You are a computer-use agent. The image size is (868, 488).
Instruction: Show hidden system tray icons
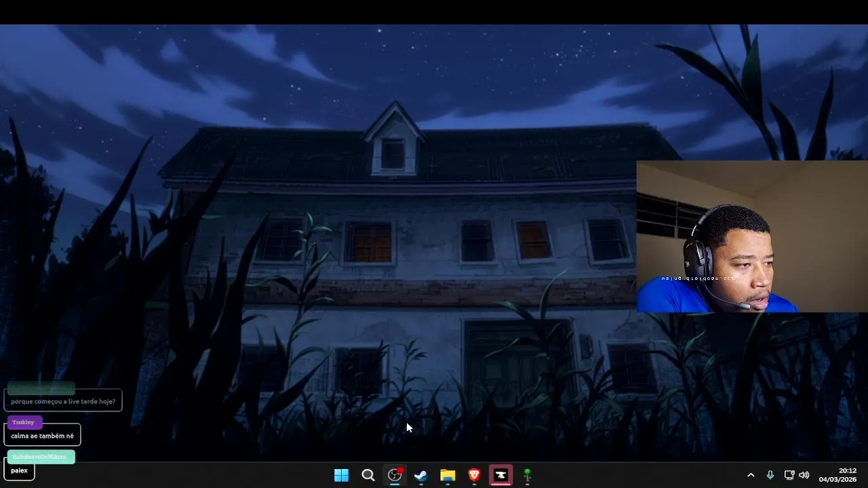[x=751, y=475]
